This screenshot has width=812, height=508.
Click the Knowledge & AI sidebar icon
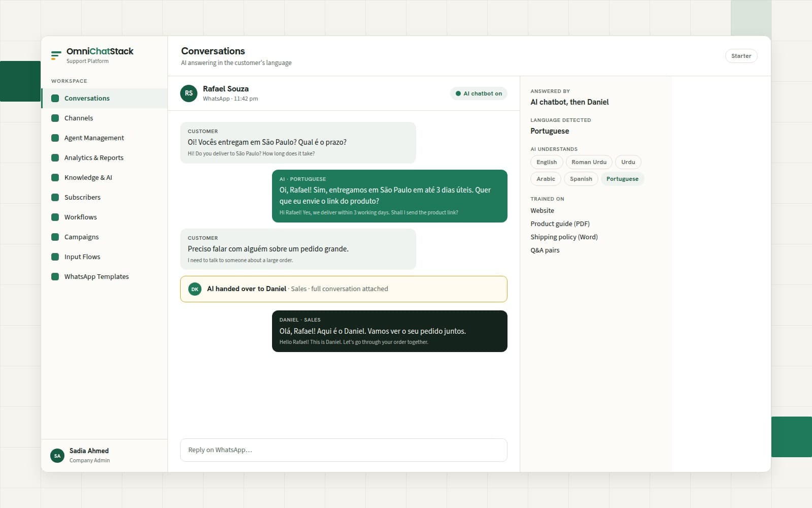click(x=55, y=177)
